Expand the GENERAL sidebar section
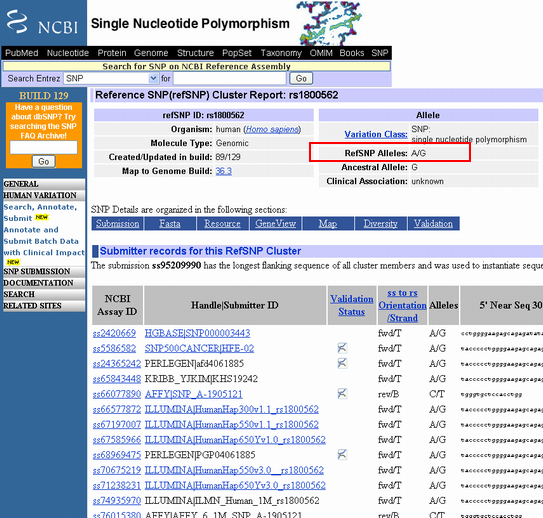The image size is (543, 518). (x=44, y=184)
